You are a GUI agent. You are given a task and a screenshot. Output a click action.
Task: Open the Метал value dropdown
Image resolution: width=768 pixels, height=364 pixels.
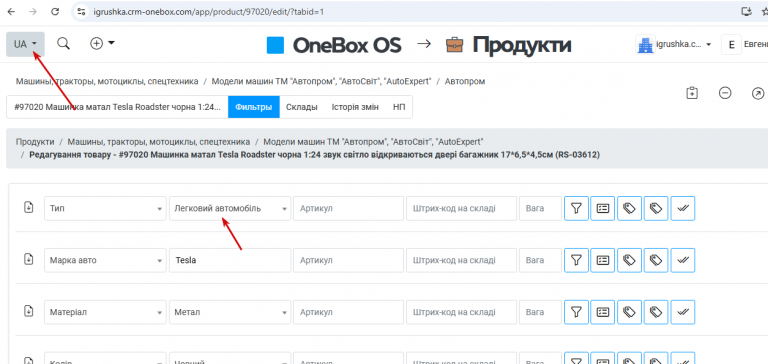click(230, 312)
